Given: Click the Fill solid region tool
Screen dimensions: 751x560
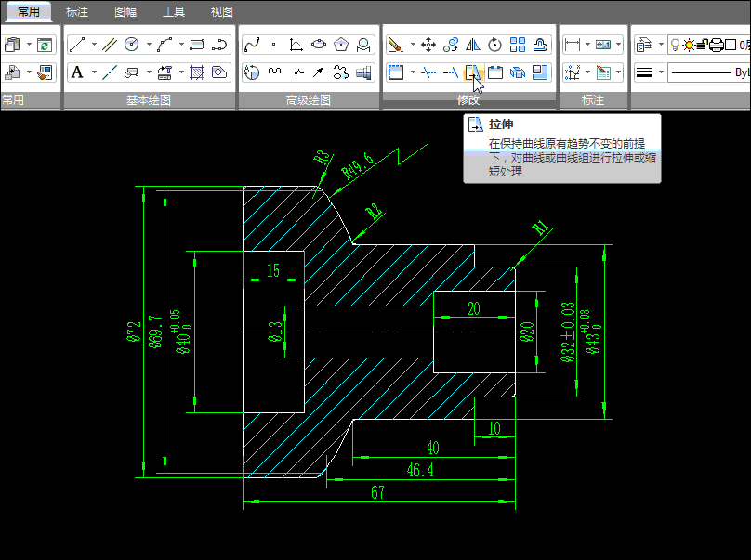Looking at the screenshot, I should tap(219, 72).
